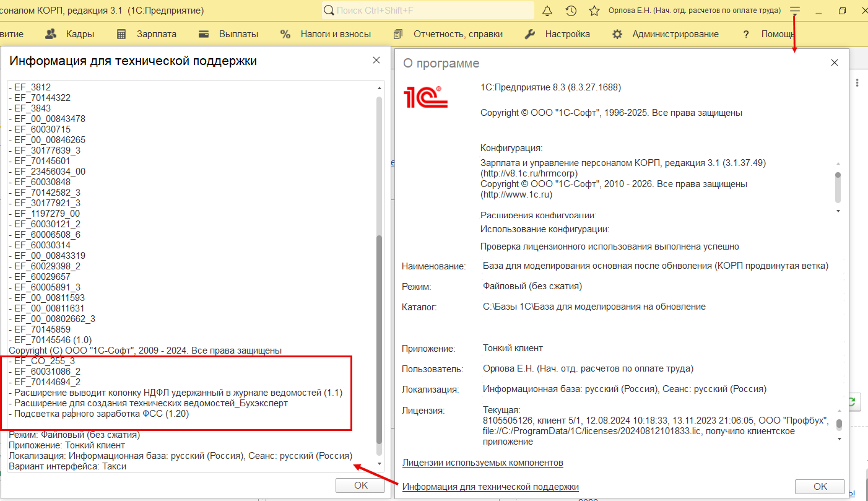This screenshot has height=501, width=868.
Task: Open the notifications bell in the title bar
Action: tap(547, 11)
